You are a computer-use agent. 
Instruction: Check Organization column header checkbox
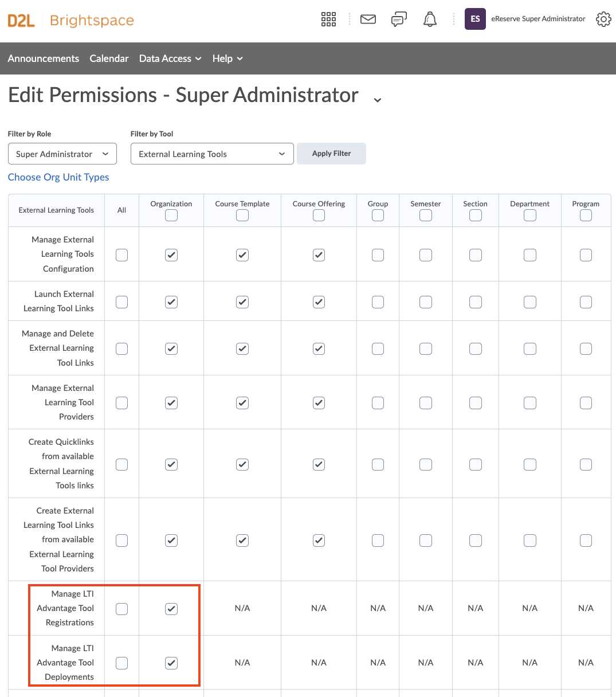tap(171, 216)
